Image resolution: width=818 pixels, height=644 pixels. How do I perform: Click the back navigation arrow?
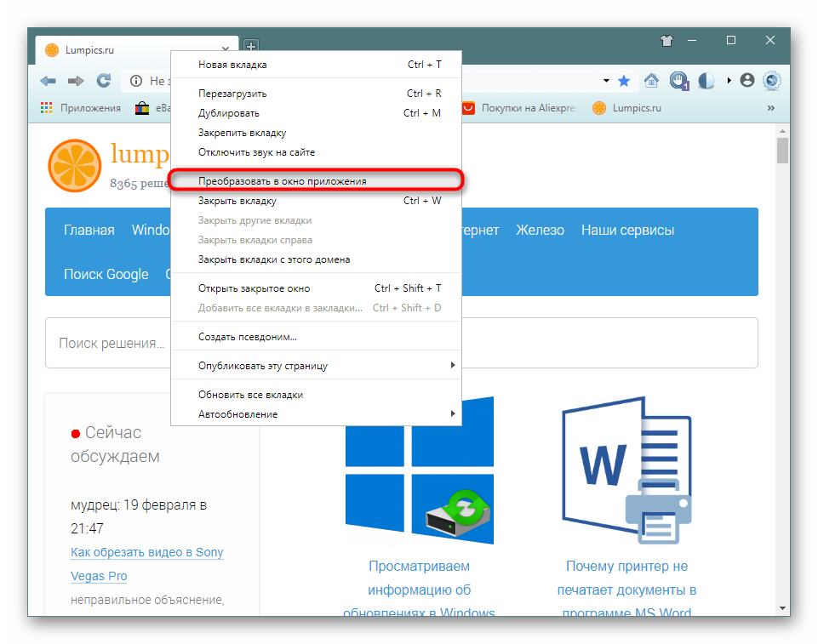[x=48, y=81]
